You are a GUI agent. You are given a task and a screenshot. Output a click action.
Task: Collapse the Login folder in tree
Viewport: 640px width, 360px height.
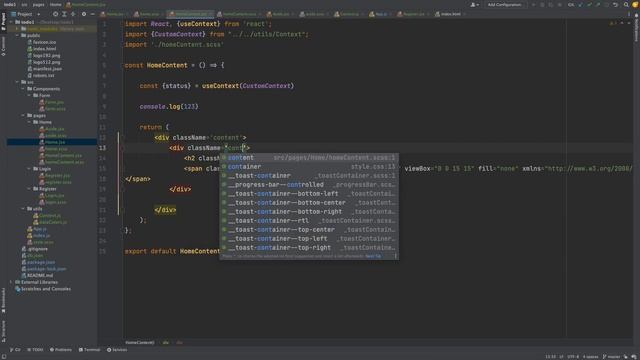point(29,169)
